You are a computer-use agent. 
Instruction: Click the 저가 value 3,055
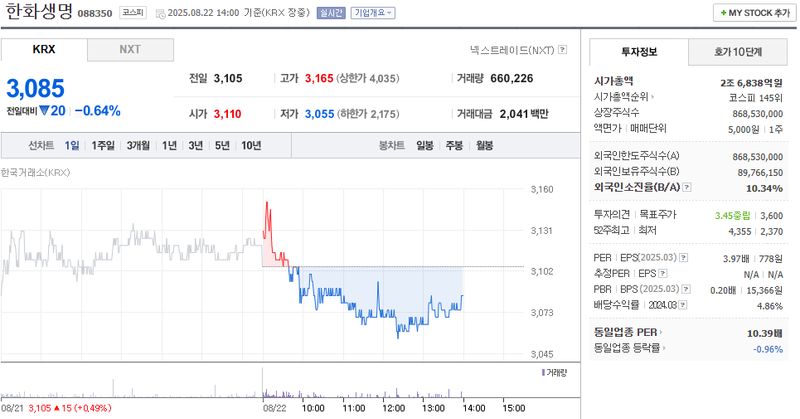coord(319,114)
